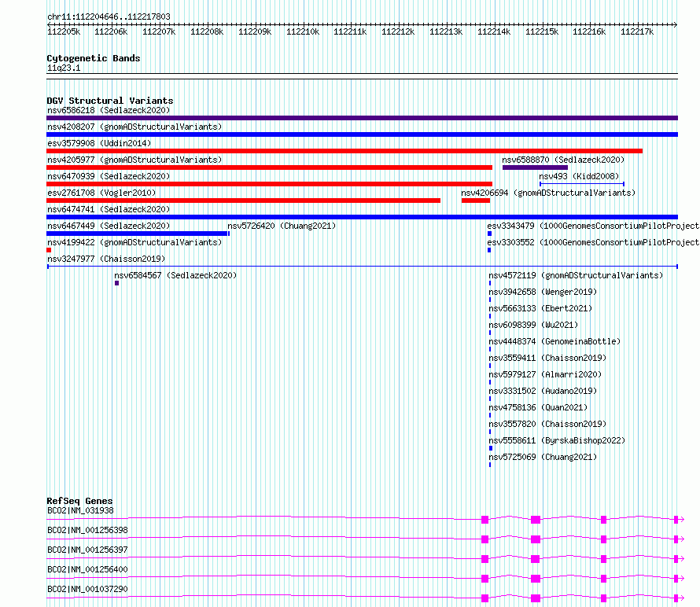Screen dimensions: 700x607
Task: Open nsv3557820 (Chaisson2019) label
Action: pos(547,424)
